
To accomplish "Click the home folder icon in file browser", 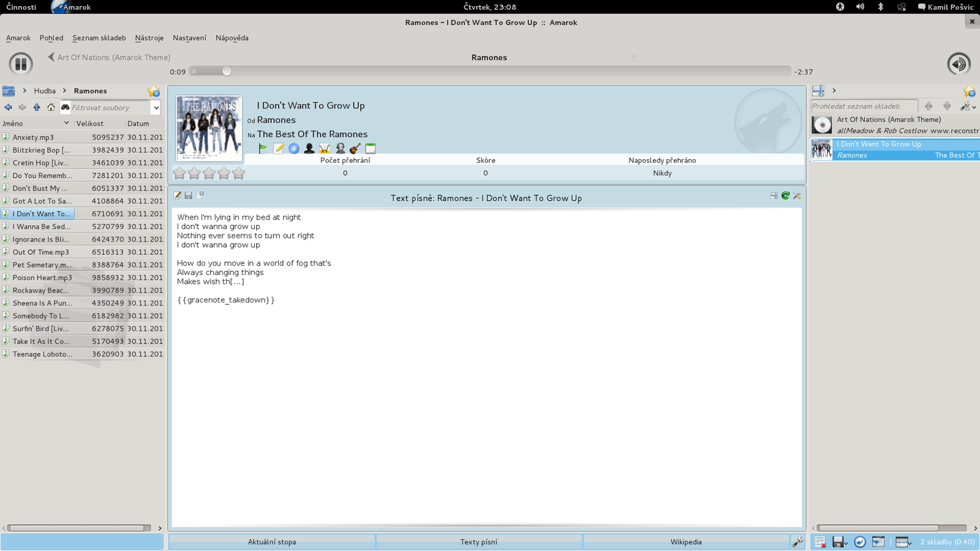I will tap(51, 107).
